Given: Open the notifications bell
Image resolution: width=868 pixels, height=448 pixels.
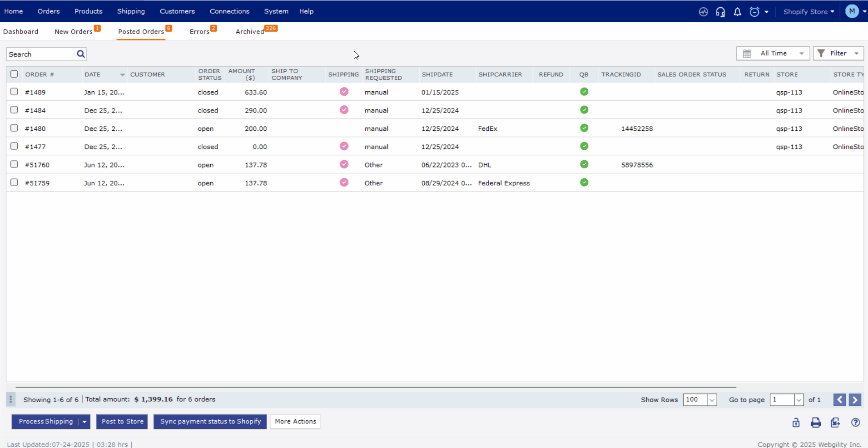Looking at the screenshot, I should [737, 12].
